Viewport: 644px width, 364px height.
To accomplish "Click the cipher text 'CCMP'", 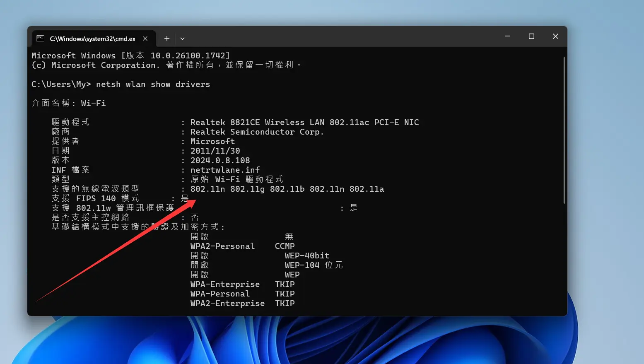I will coord(285,246).
